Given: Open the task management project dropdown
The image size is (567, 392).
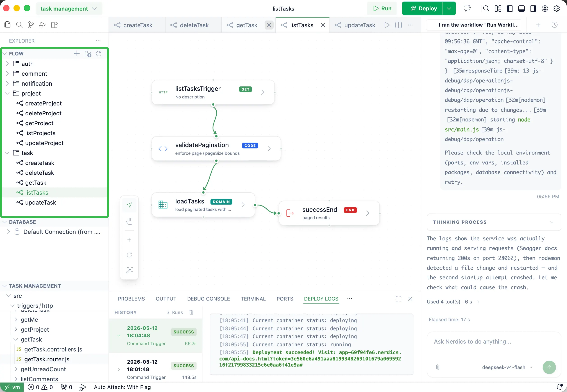Looking at the screenshot, I should 69,8.
